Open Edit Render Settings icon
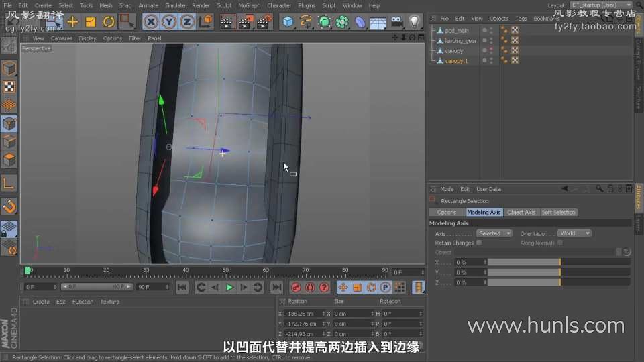The width and height of the screenshot is (644, 362). 264,22
